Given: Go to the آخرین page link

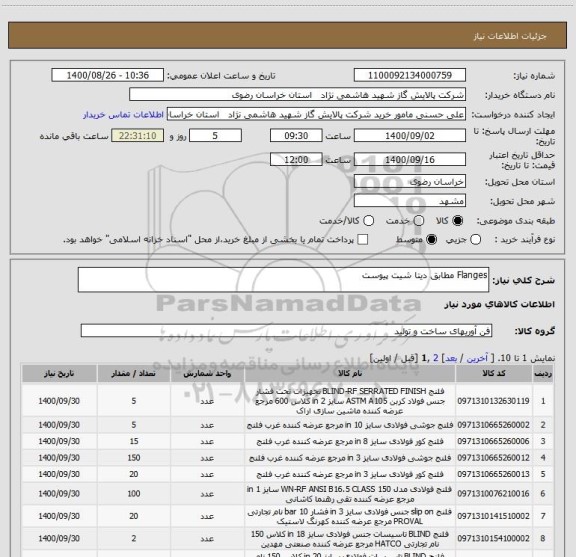Looking at the screenshot, I should click(x=477, y=358).
